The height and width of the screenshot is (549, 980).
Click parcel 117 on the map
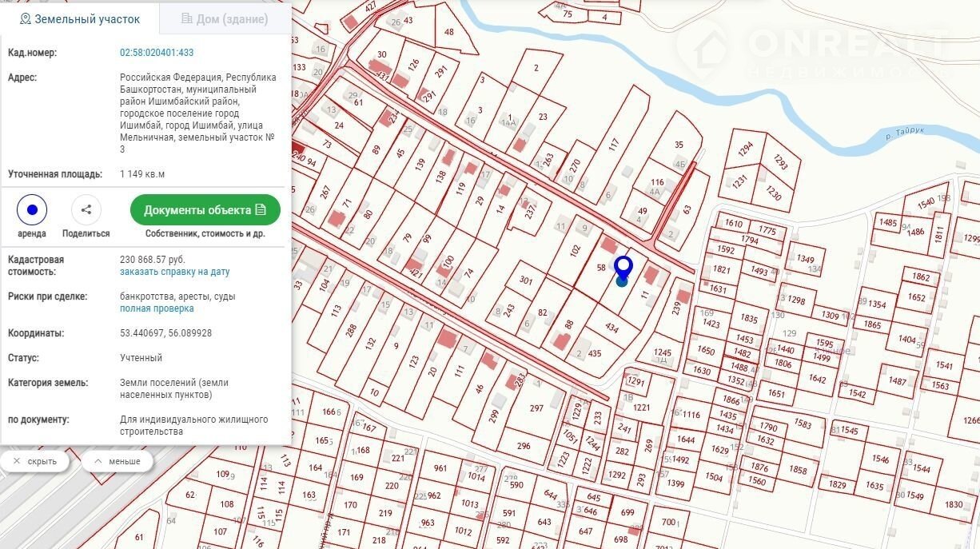tap(614, 145)
